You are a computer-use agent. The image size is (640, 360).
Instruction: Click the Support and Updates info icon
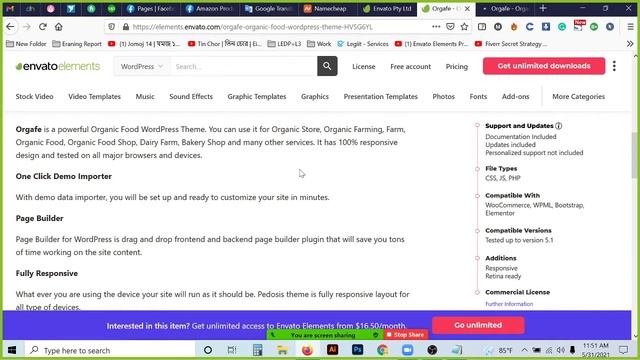pyautogui.click(x=559, y=126)
